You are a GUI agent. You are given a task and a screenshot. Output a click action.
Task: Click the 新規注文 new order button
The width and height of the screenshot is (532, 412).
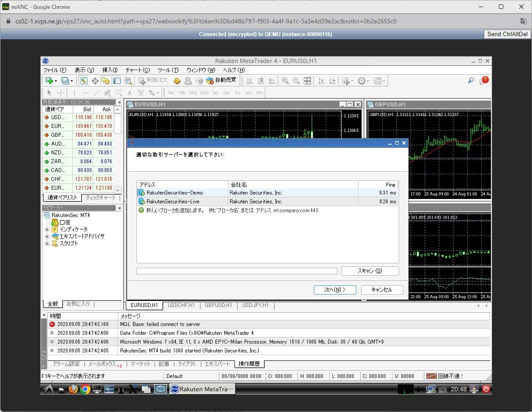153,81
